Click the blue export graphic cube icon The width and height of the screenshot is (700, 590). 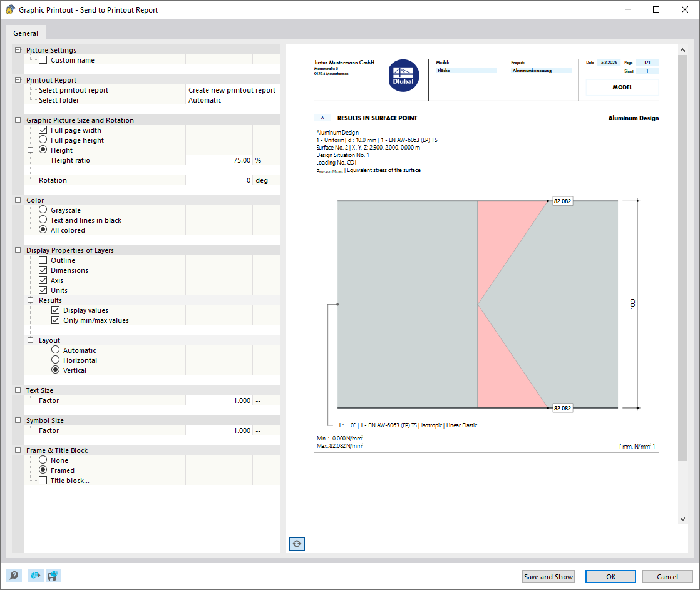pos(36,576)
